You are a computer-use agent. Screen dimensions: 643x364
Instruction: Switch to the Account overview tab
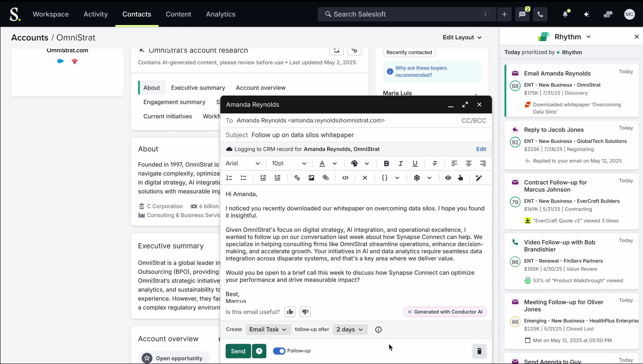tap(261, 88)
